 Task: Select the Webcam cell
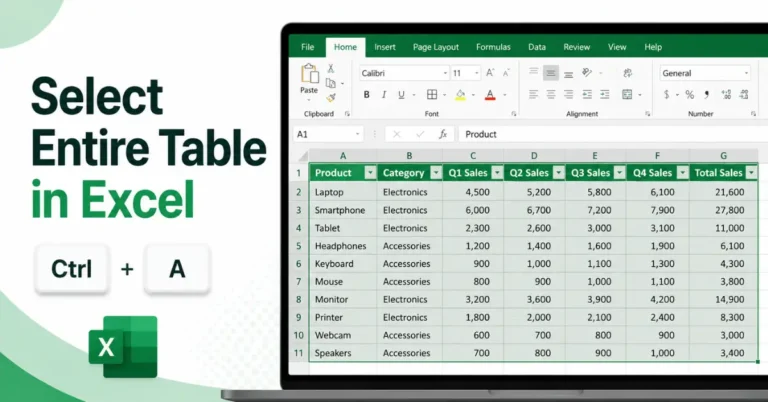tap(343, 335)
